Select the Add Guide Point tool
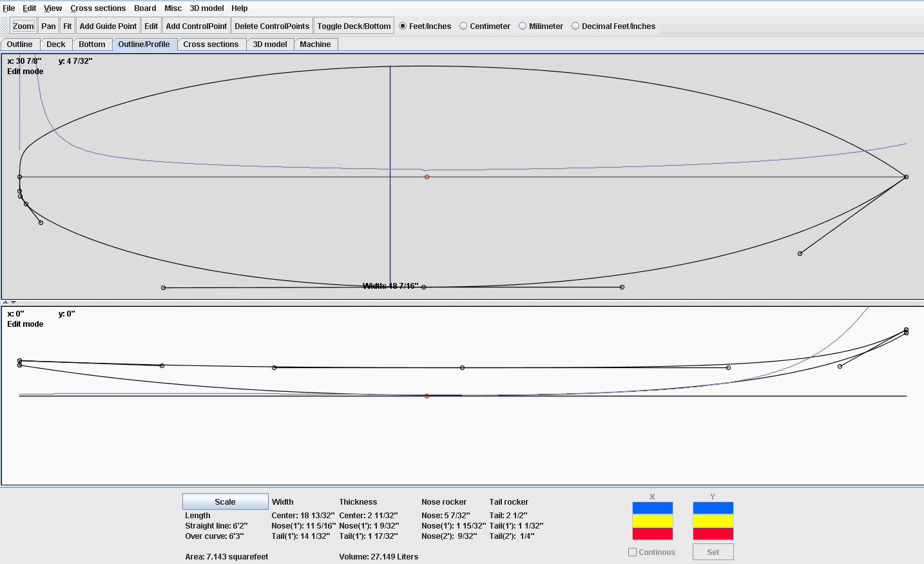924x564 pixels. click(x=108, y=26)
